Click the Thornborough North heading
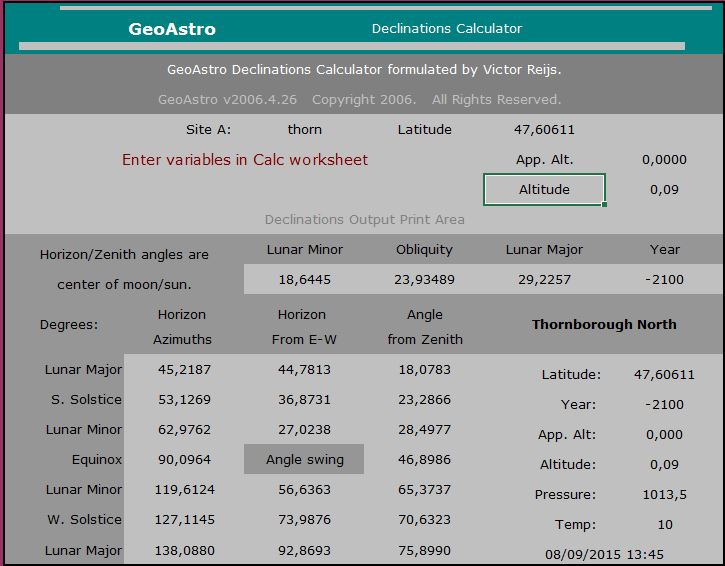 point(604,325)
